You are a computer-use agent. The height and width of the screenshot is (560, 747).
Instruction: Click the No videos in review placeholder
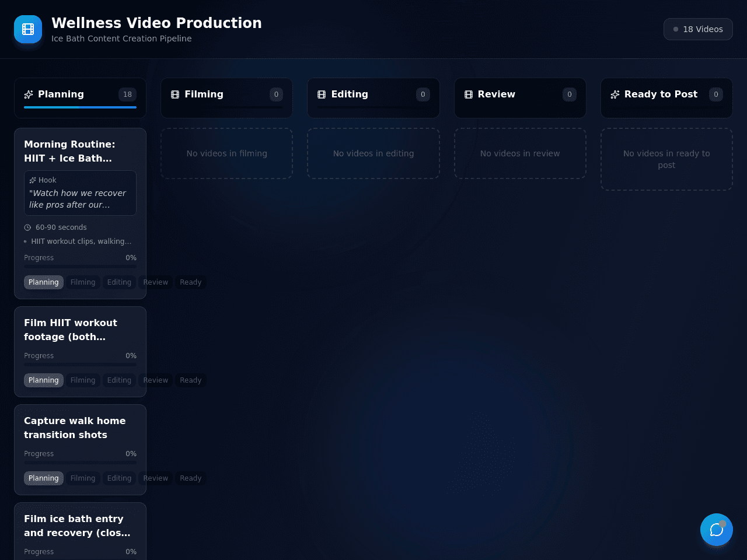click(520, 153)
